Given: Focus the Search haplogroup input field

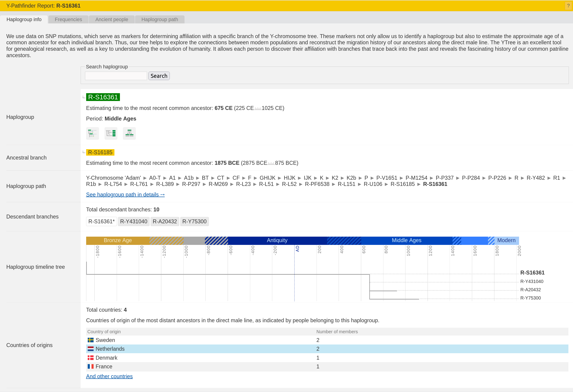Looking at the screenshot, I should [116, 76].
